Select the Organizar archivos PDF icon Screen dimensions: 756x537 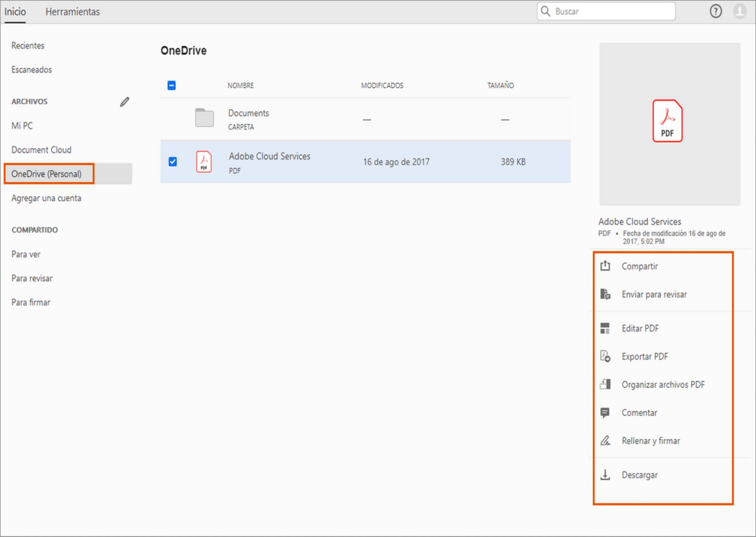(x=605, y=384)
